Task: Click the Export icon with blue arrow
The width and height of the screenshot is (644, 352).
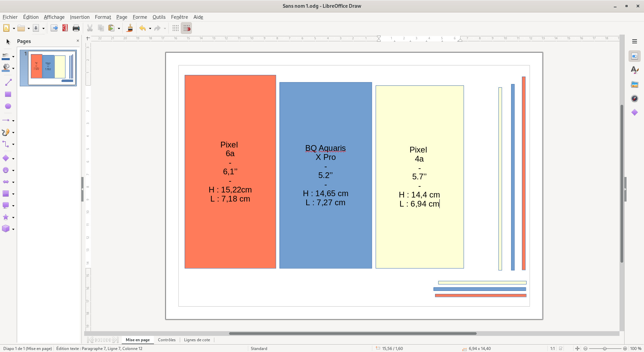Action: [x=54, y=28]
